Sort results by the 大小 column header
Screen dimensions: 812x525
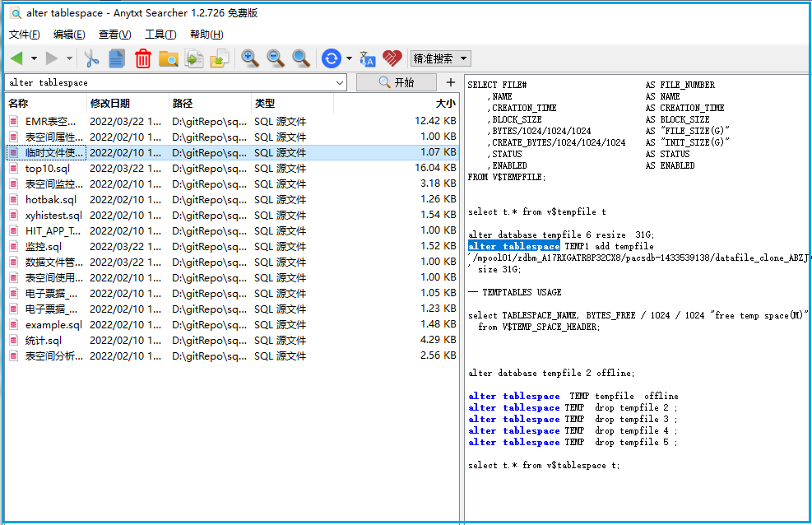[x=444, y=104]
